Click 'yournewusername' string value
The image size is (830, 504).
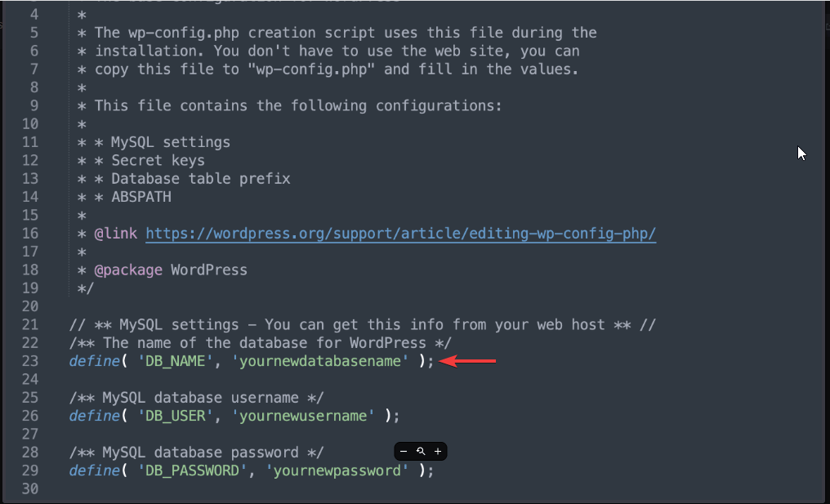click(303, 416)
